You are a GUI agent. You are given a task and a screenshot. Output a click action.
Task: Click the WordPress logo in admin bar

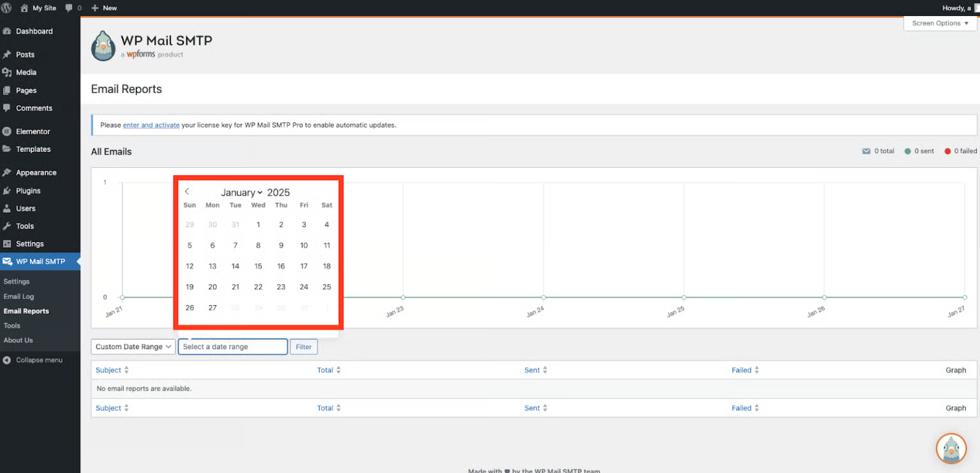coord(6,8)
